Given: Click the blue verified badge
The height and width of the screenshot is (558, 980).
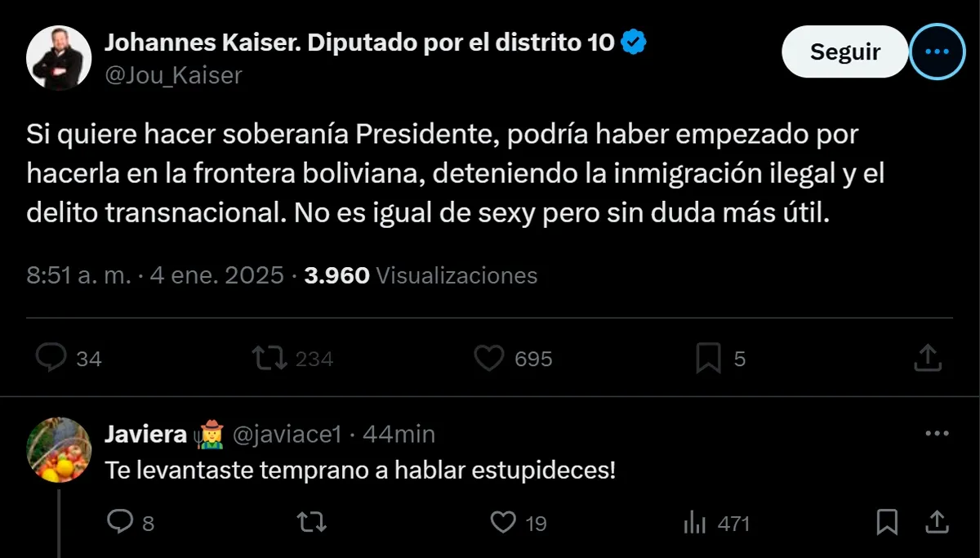Looking at the screenshot, I should pyautogui.click(x=634, y=42).
